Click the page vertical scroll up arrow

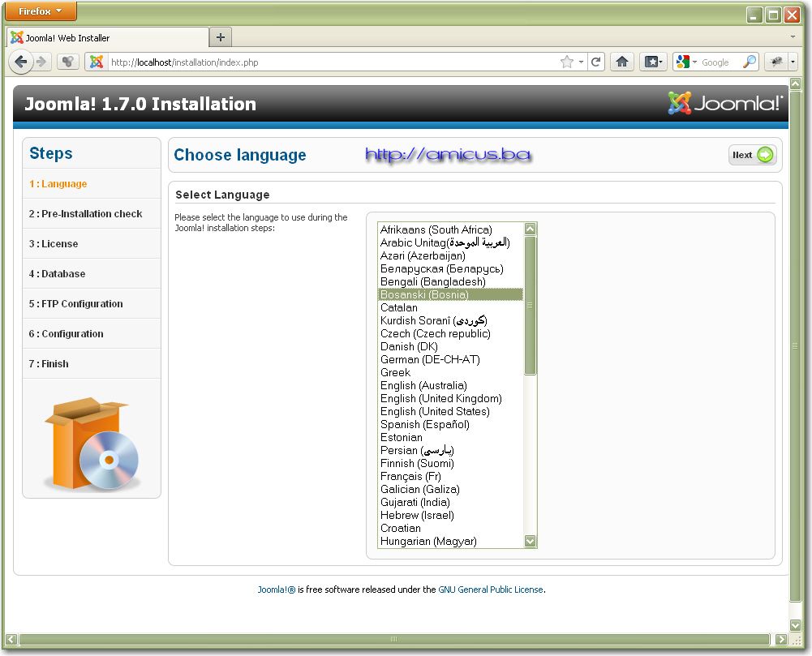coord(796,84)
